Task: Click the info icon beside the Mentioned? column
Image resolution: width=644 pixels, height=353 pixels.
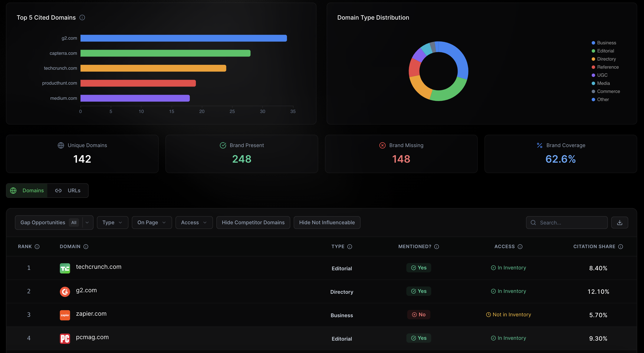Action: [437, 246]
